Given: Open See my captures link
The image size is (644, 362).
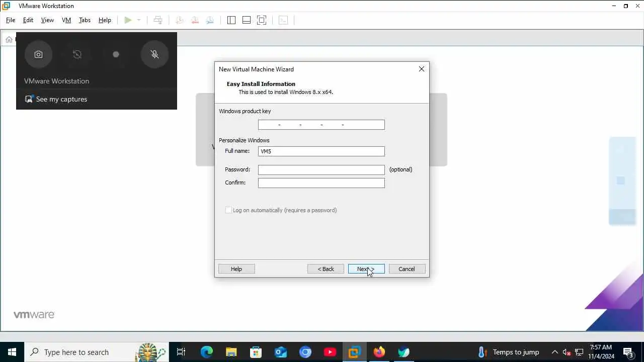Looking at the screenshot, I should pos(56,99).
